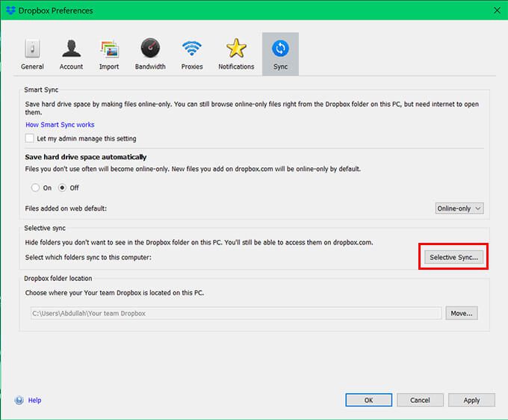The image size is (508, 420).
Task: Click the Files added on web default label
Action: (x=66, y=209)
